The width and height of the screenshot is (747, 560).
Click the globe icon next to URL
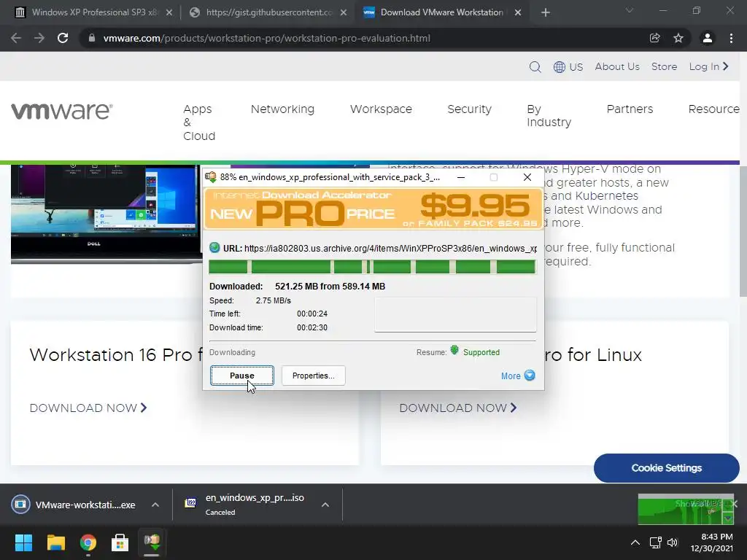(214, 248)
